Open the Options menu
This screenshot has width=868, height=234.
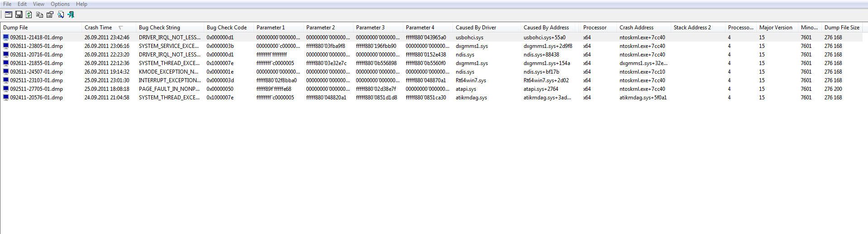[x=60, y=4]
